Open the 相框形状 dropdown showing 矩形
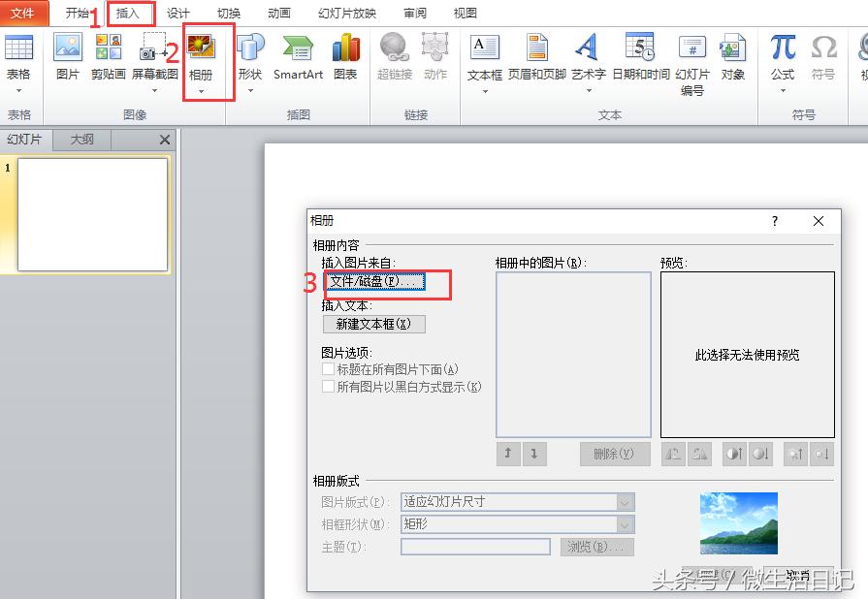The height and width of the screenshot is (599, 868). coord(622,524)
